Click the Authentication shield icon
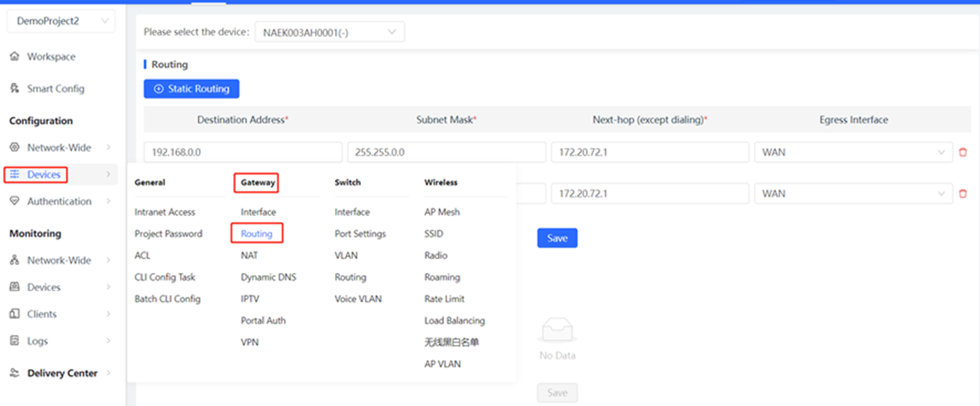This screenshot has width=980, height=406. tap(14, 201)
